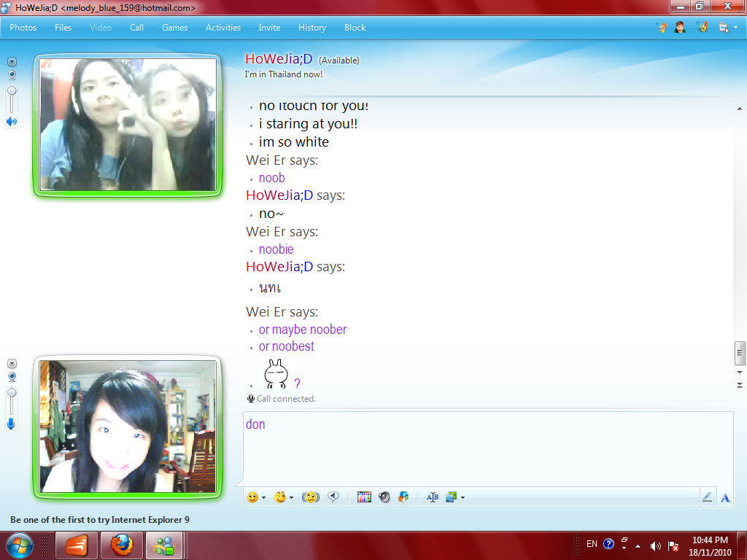The width and height of the screenshot is (747, 560).
Task: Show hidden system tray icons arrow
Action: 638,546
